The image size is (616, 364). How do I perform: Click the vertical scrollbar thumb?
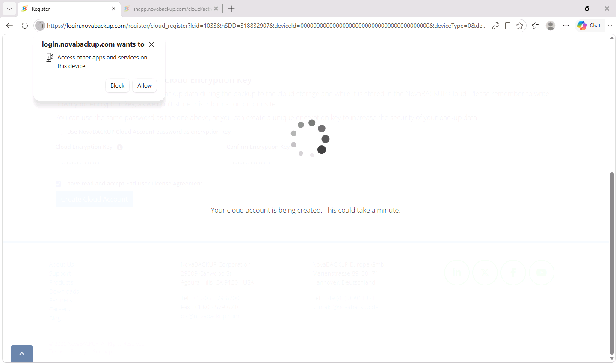(x=612, y=263)
